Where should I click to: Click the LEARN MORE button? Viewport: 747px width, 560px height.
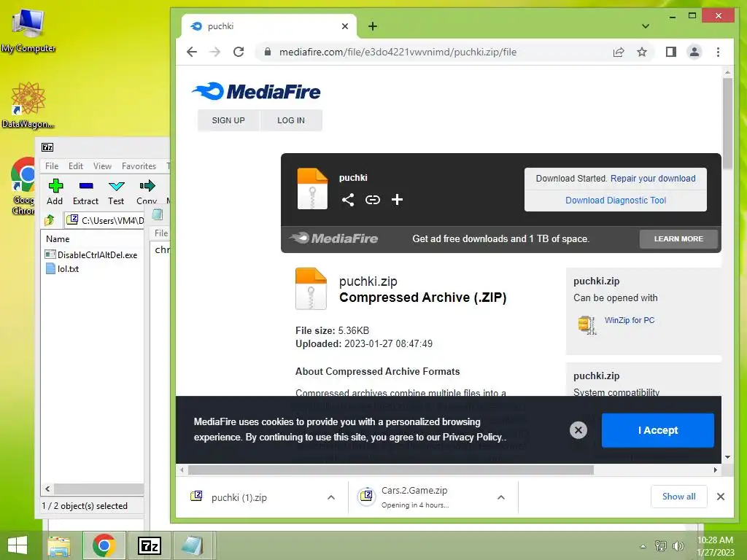coord(678,238)
